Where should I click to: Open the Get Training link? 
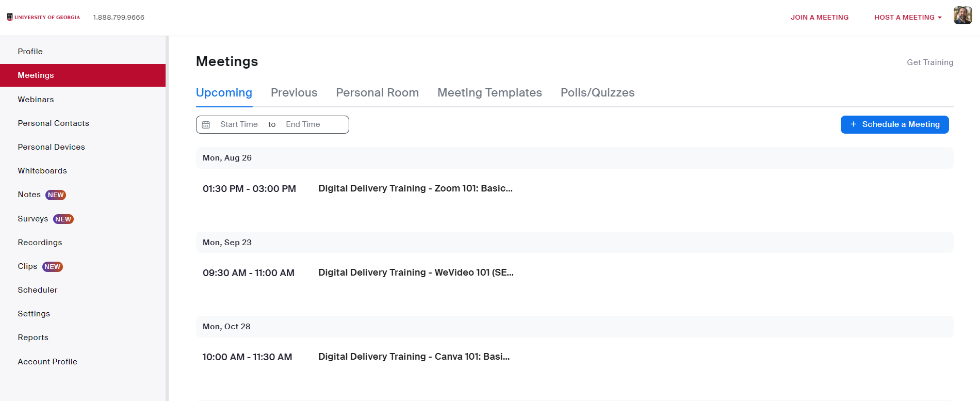pyautogui.click(x=930, y=62)
